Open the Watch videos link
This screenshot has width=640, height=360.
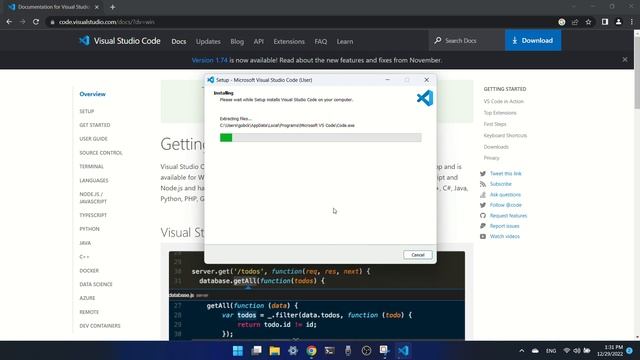point(504,236)
